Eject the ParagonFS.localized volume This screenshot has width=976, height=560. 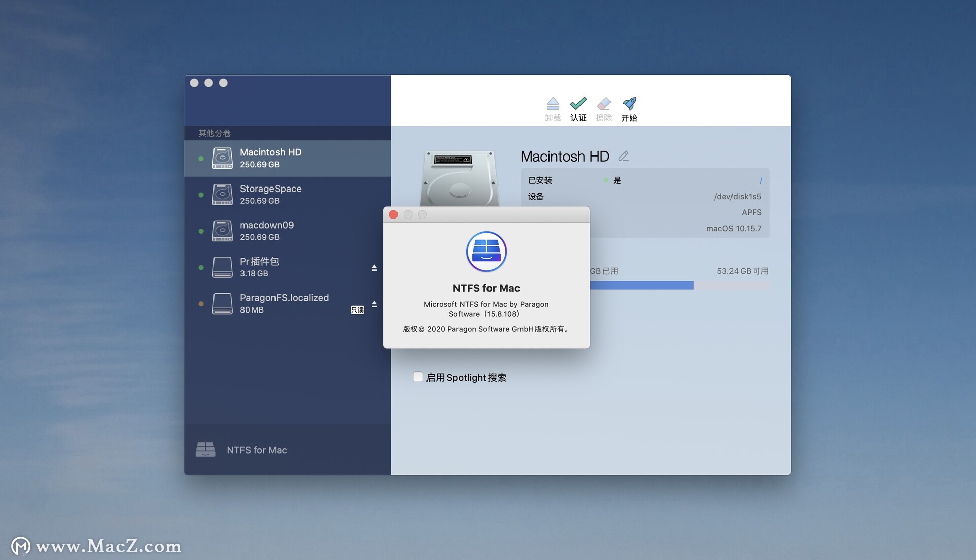pos(374,304)
